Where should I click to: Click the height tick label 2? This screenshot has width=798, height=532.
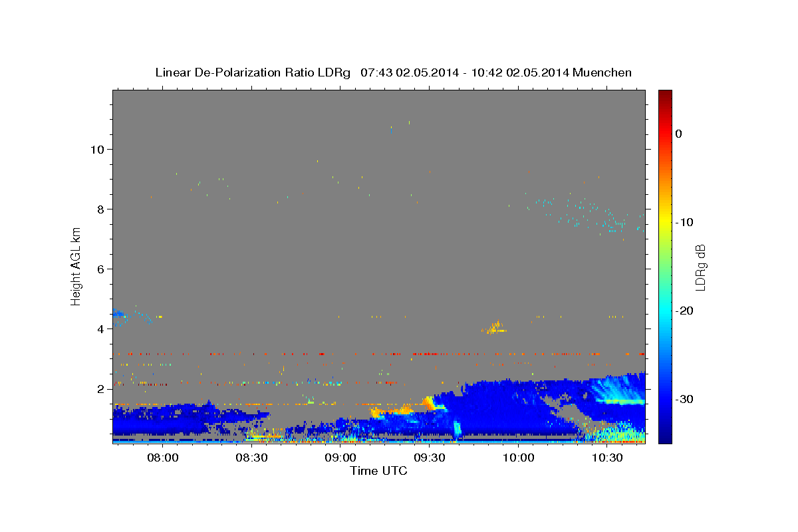pyautogui.click(x=99, y=388)
